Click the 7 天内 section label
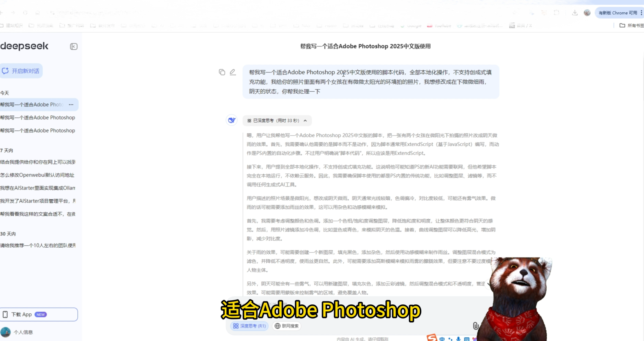This screenshot has width=644, height=341. (7, 150)
